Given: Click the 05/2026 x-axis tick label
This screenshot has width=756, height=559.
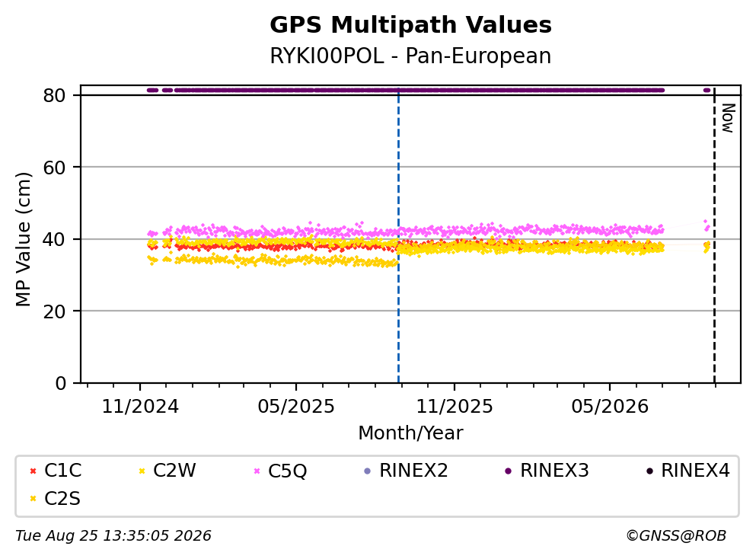Looking at the screenshot, I should [610, 407].
